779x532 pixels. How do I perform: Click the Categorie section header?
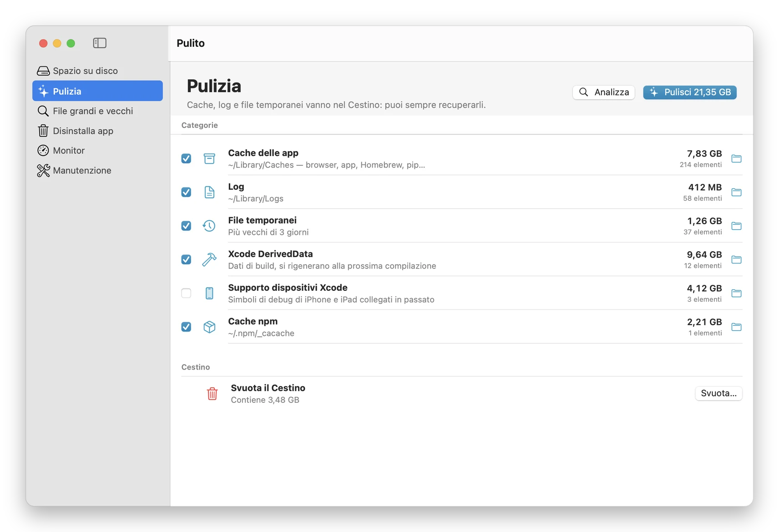(x=199, y=125)
